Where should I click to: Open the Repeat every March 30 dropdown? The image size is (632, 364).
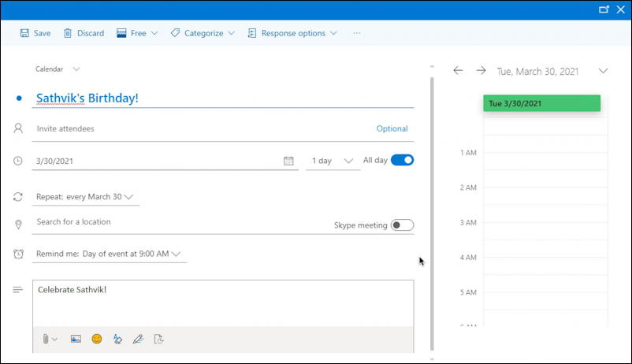[85, 197]
